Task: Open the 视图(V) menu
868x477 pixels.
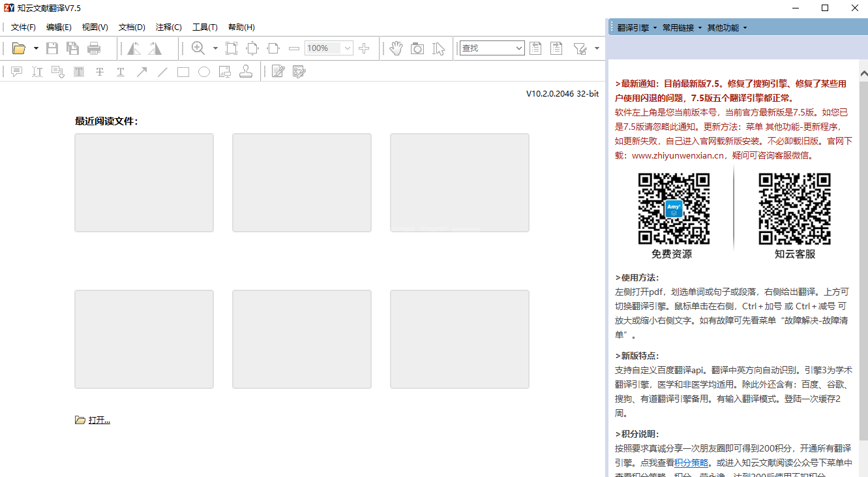Action: pos(95,27)
